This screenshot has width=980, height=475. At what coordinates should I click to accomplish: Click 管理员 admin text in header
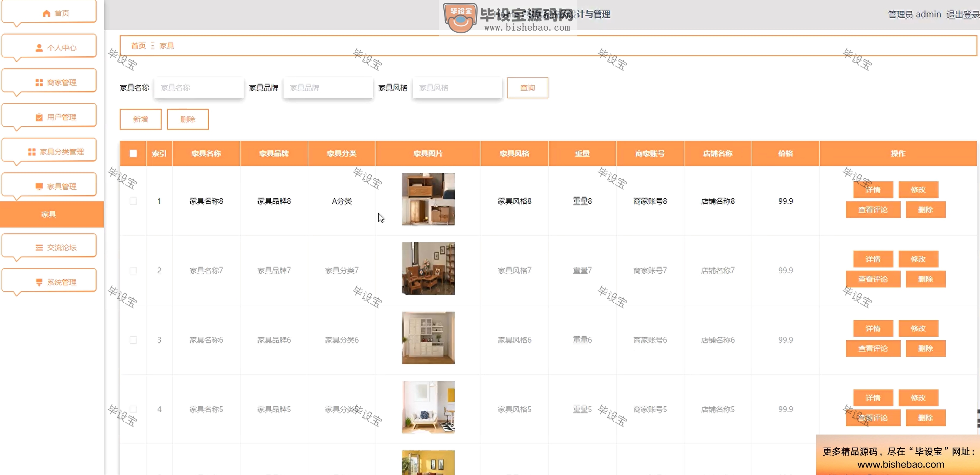915,14
